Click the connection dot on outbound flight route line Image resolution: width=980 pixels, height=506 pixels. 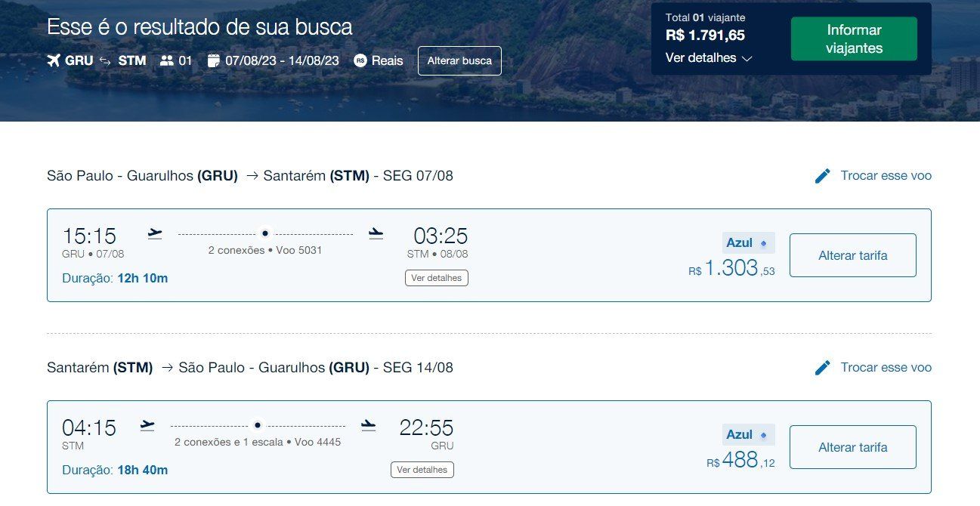[265, 234]
